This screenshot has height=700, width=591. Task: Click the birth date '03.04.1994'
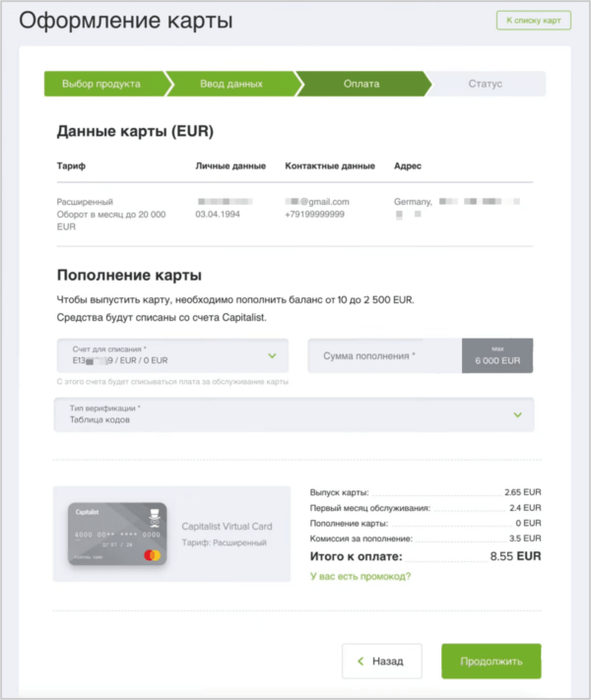tap(218, 215)
